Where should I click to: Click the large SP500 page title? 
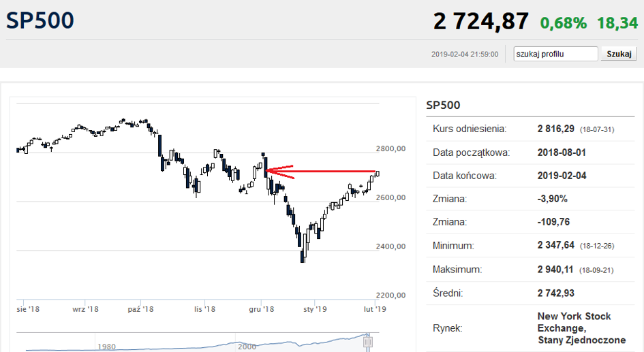[x=40, y=20]
